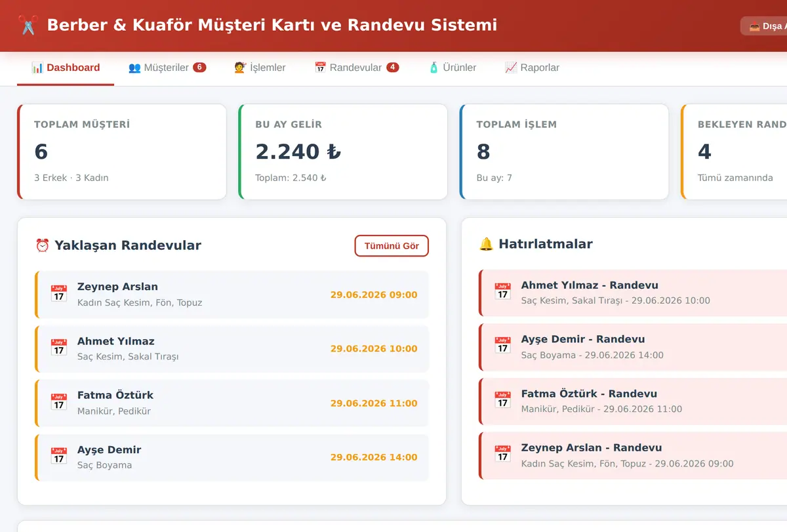This screenshot has height=532, width=787.
Task: Click the 29.06.2026 11:00 appointment time
Action: click(374, 403)
